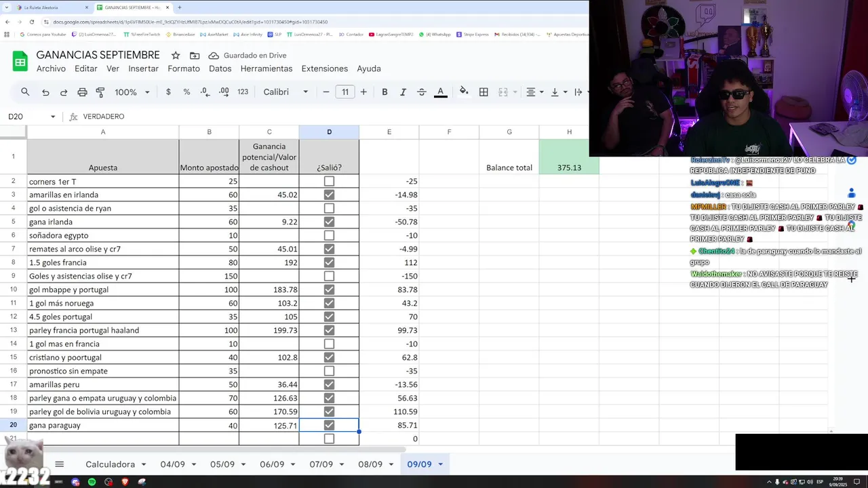Click the Redo arrow in toolbar
868x488 pixels.
(x=64, y=92)
